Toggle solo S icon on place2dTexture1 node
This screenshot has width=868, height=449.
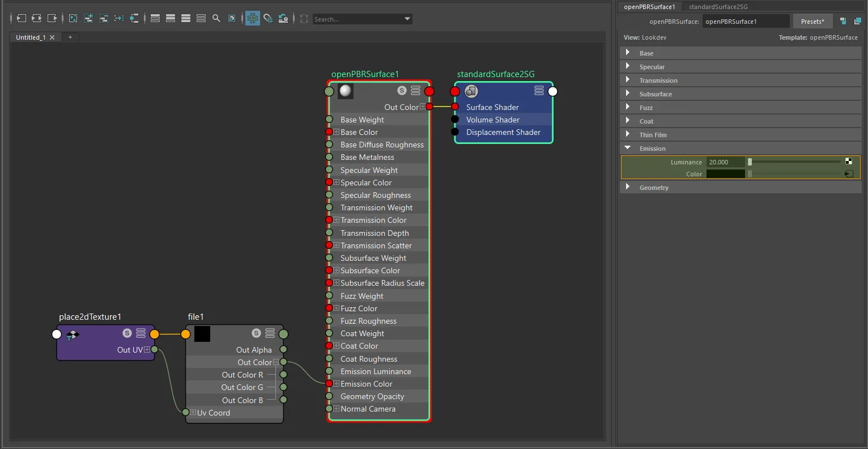coord(127,333)
